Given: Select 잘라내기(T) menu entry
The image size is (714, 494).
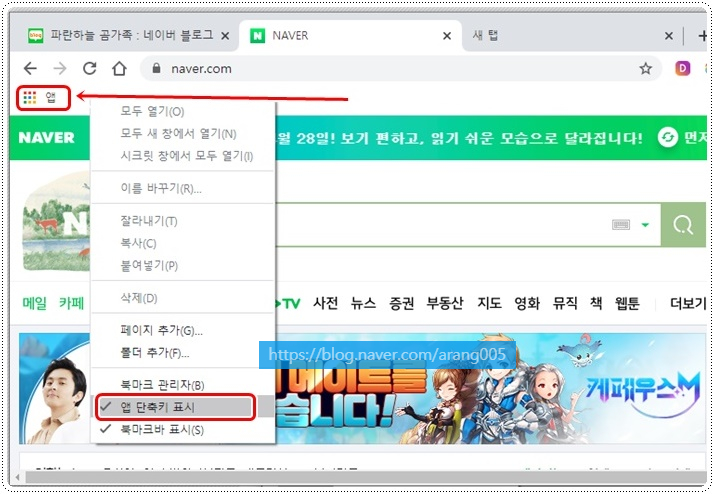Looking at the screenshot, I should click(183, 221).
